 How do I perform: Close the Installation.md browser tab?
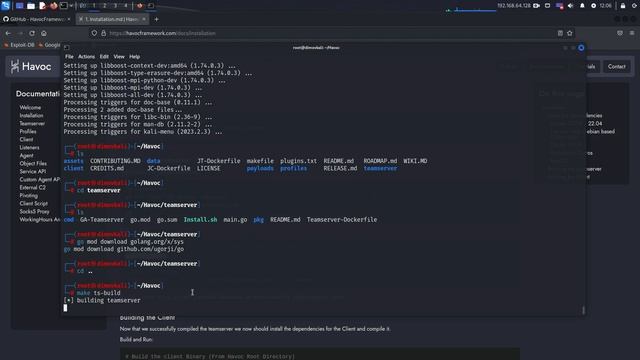pos(144,19)
